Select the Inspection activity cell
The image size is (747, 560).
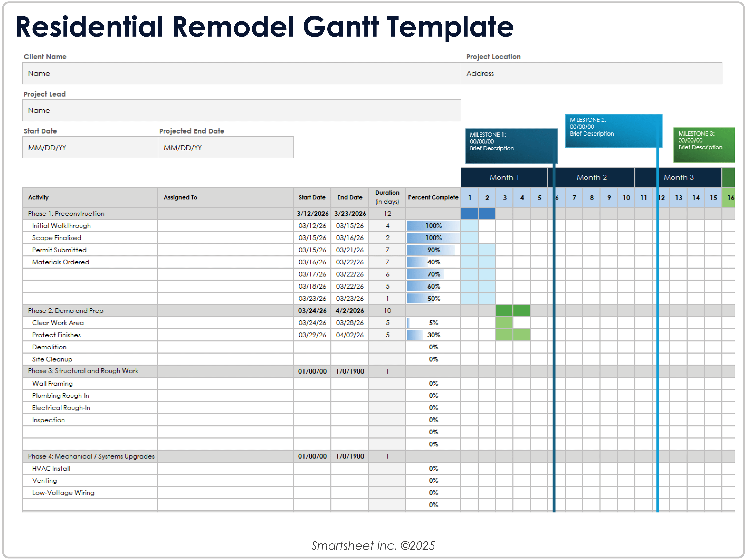(x=90, y=420)
